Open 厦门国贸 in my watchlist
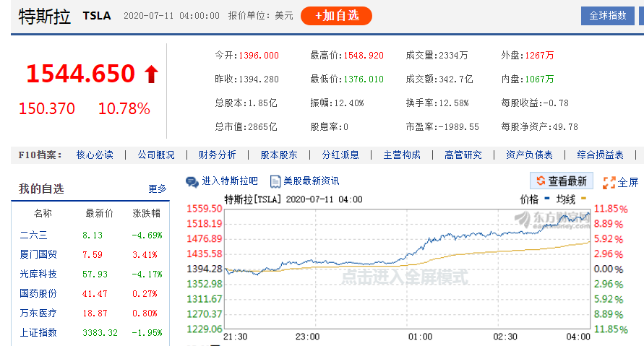Screen dimensions: 644x346 tap(39, 254)
